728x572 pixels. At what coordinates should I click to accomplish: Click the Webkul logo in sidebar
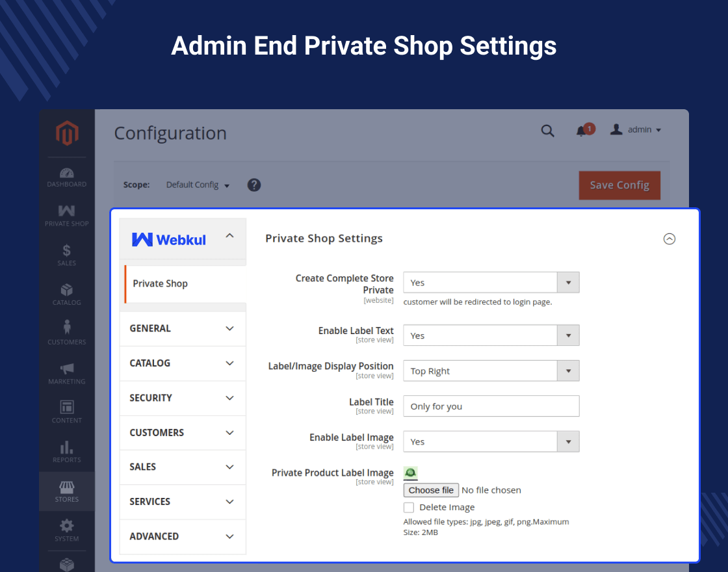pos(168,240)
